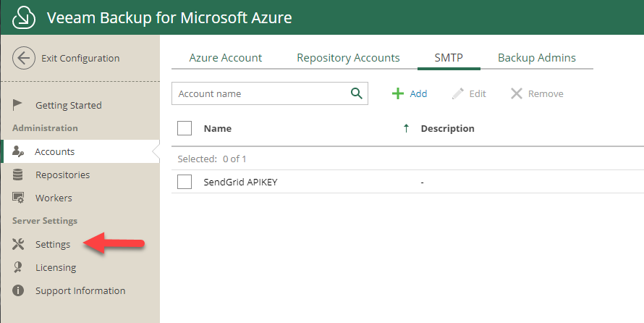This screenshot has width=644, height=323.
Task: Toggle the Name column sort arrow
Action: tap(406, 128)
